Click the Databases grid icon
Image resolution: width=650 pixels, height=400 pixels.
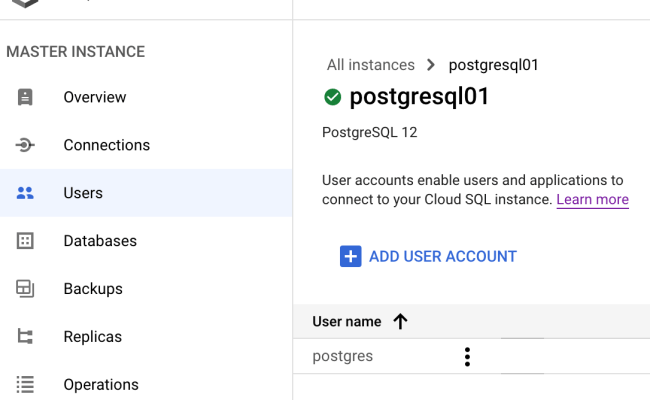[x=25, y=241]
